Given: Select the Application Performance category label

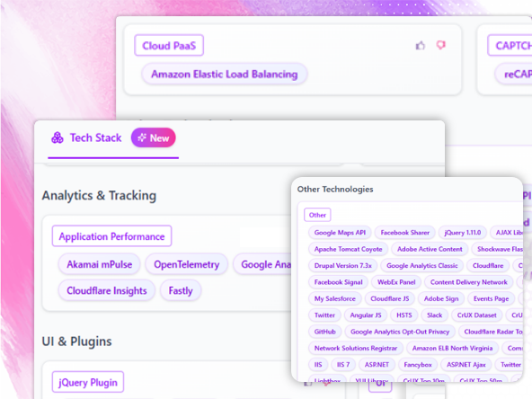Looking at the screenshot, I should coord(111,236).
